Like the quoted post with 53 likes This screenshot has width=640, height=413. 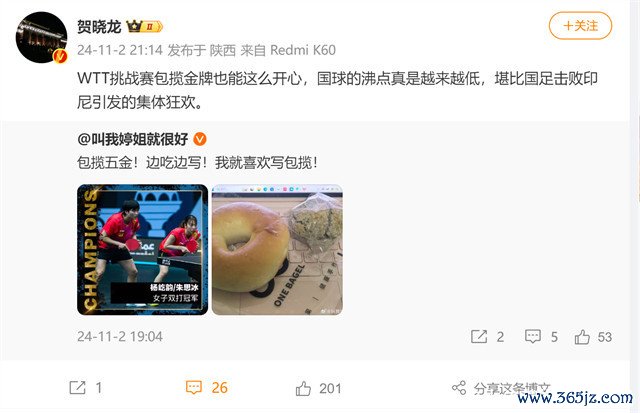tap(582, 337)
